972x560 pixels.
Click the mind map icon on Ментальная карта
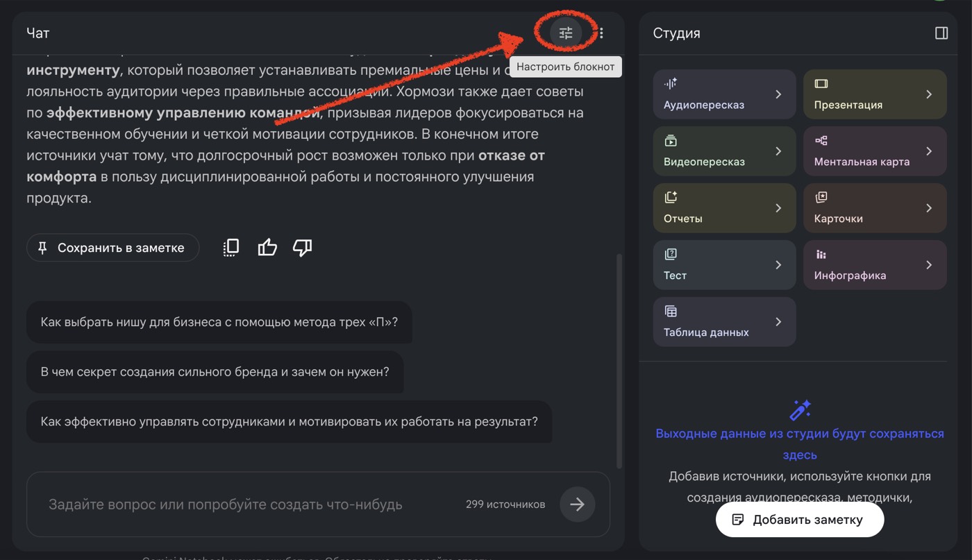[821, 141]
